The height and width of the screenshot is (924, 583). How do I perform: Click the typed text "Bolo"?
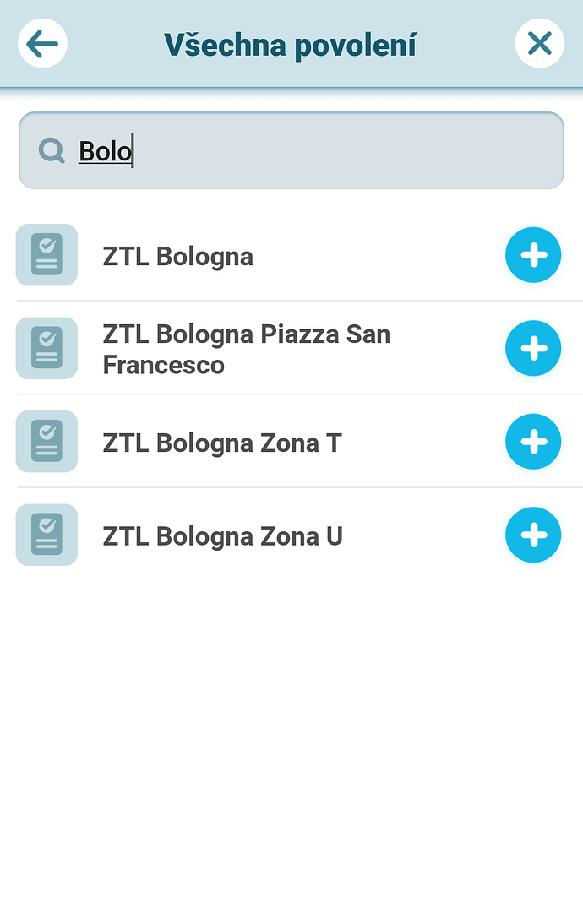pyautogui.click(x=105, y=151)
